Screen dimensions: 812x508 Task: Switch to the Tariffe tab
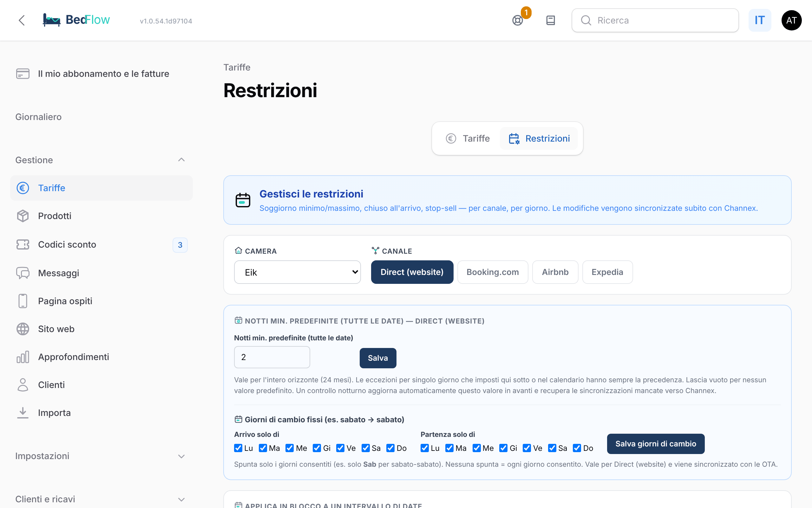pos(468,138)
